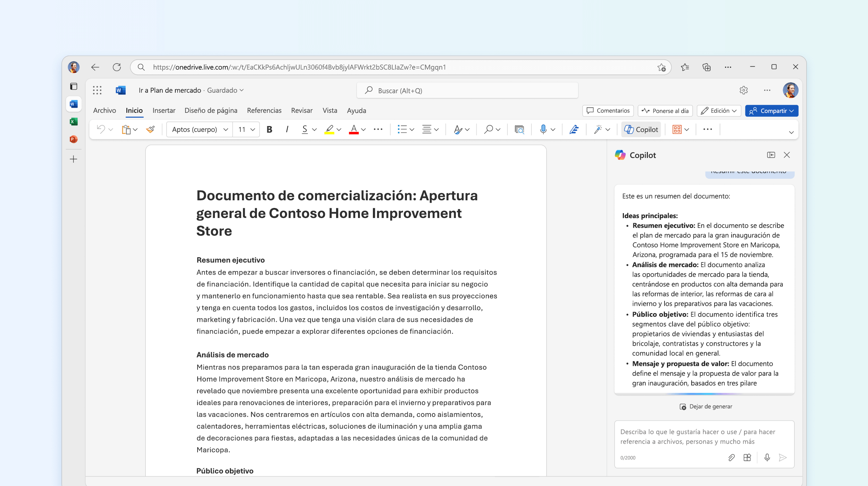Expand bullet list style arrow
868x486 pixels.
pyautogui.click(x=412, y=129)
